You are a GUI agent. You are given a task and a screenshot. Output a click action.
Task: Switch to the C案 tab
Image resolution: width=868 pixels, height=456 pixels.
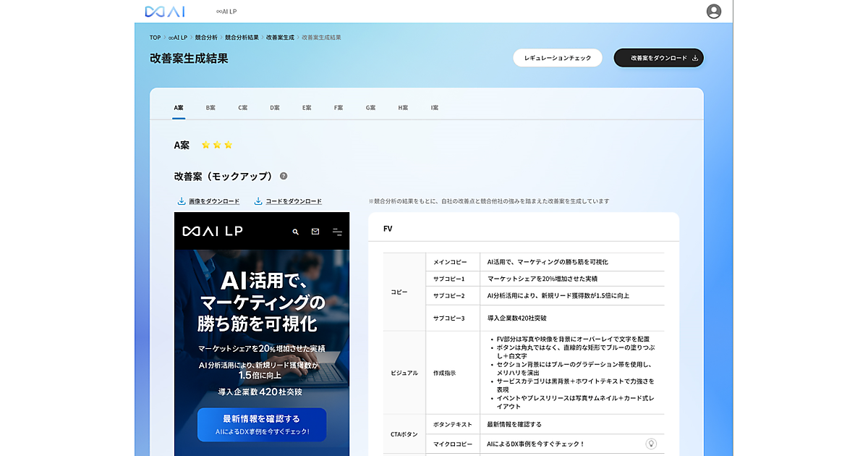click(243, 108)
